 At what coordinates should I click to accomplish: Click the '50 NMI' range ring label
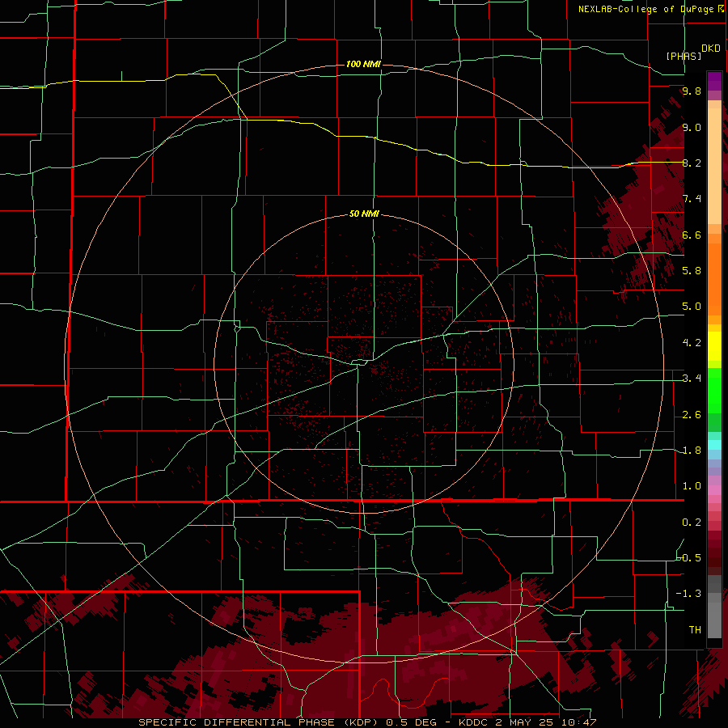[x=364, y=214]
